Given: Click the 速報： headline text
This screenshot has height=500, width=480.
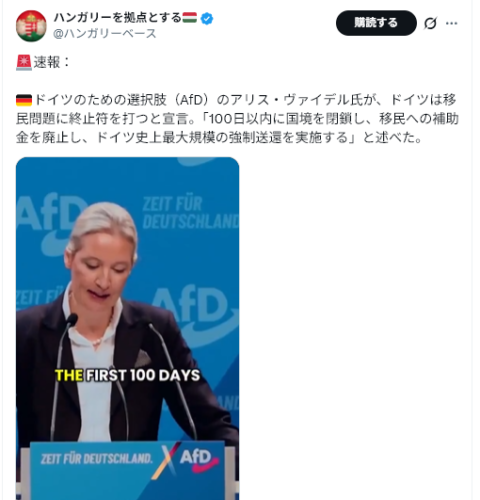Looking at the screenshot, I should (x=52, y=62).
